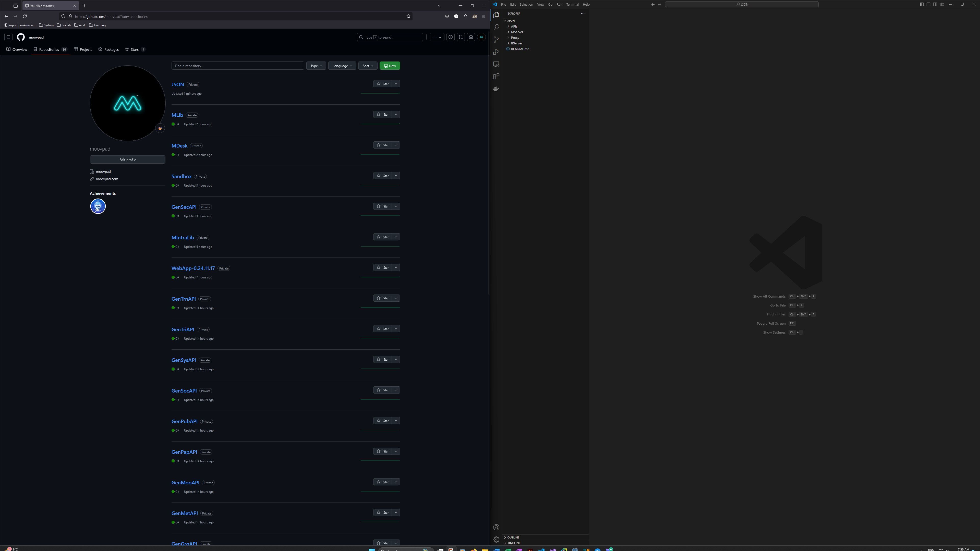Open the GitHub user avatar menu in header
Viewport: 980px width, 551px height.
click(x=481, y=37)
